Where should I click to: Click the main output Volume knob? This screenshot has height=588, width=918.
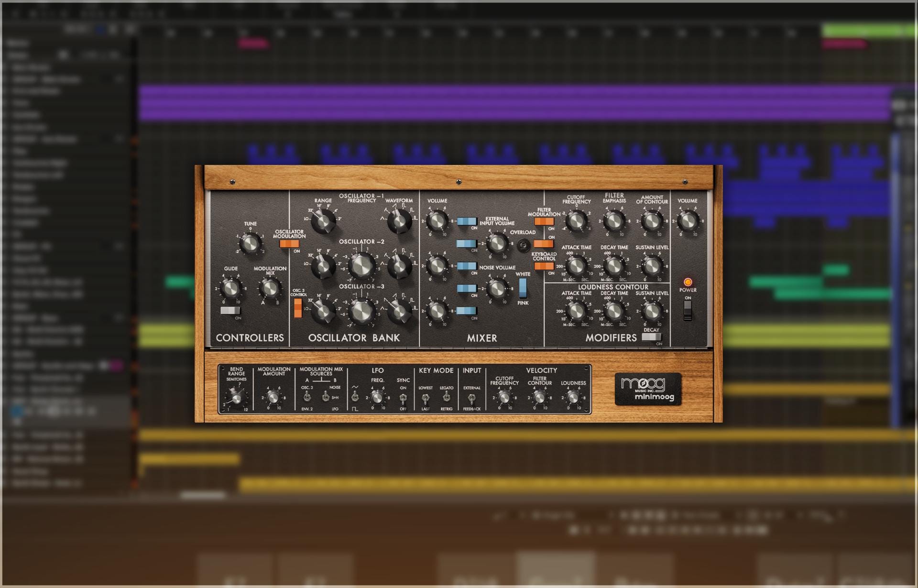[688, 221]
